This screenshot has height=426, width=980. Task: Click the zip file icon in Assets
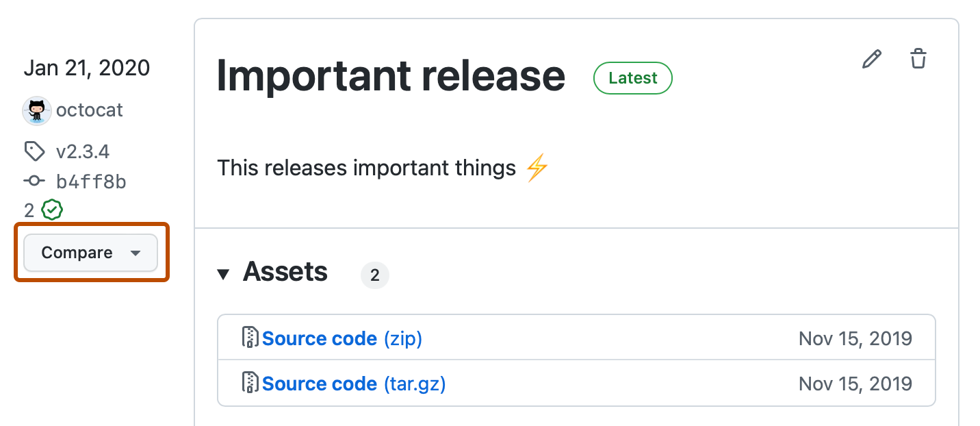click(251, 338)
